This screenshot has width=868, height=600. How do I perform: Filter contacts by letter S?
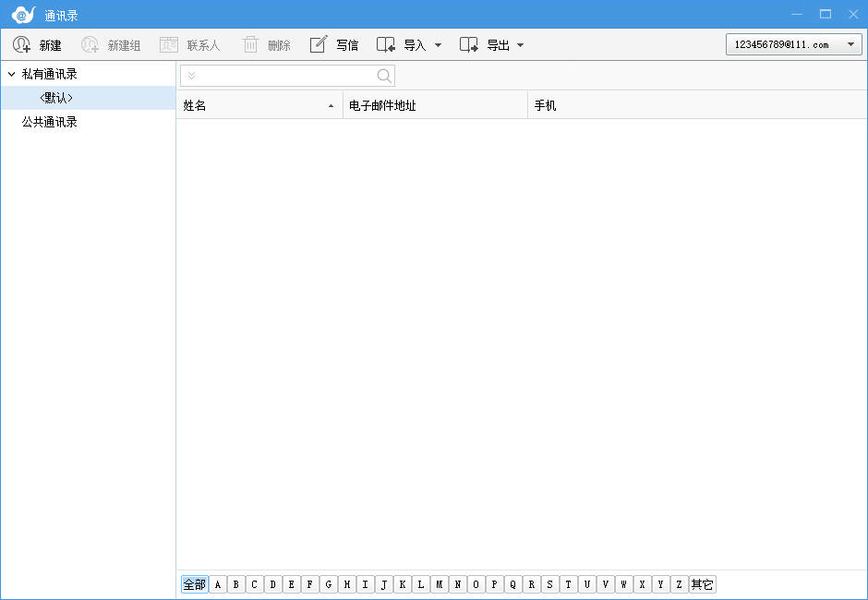click(x=549, y=584)
